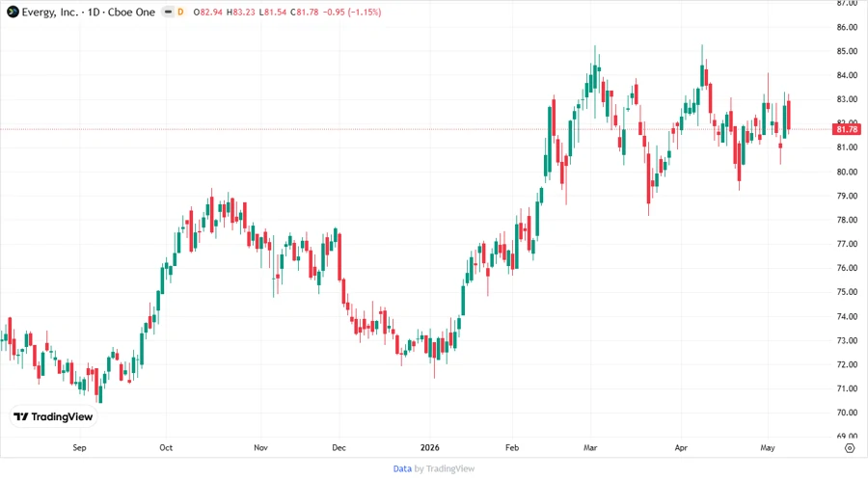
Task: Click the red 81.78 current price label
Action: tap(847, 129)
